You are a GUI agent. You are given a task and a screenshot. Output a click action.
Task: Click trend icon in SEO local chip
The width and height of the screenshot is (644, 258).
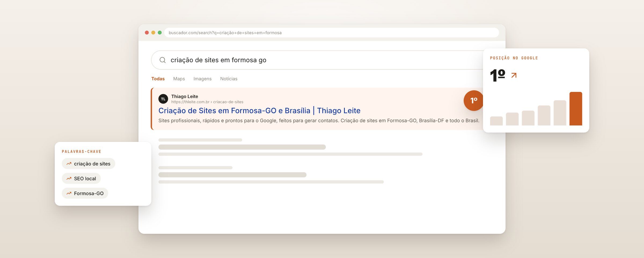click(x=69, y=178)
